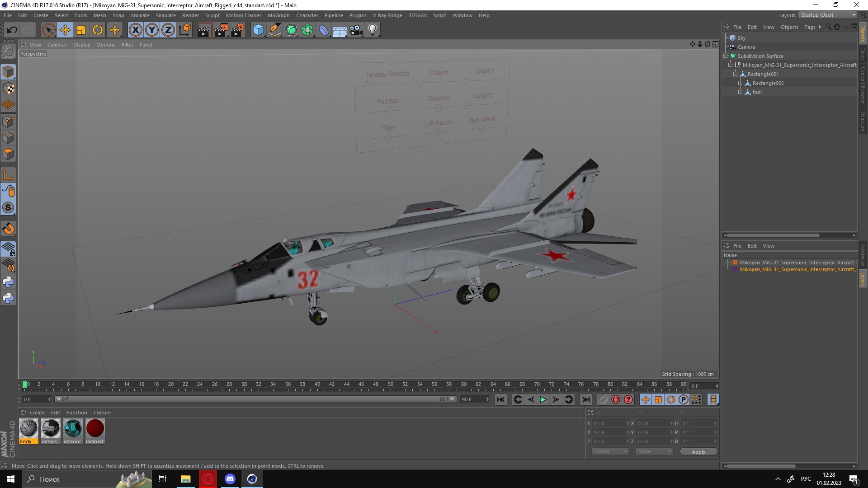Toggle Autokeying button

pyautogui.click(x=616, y=399)
